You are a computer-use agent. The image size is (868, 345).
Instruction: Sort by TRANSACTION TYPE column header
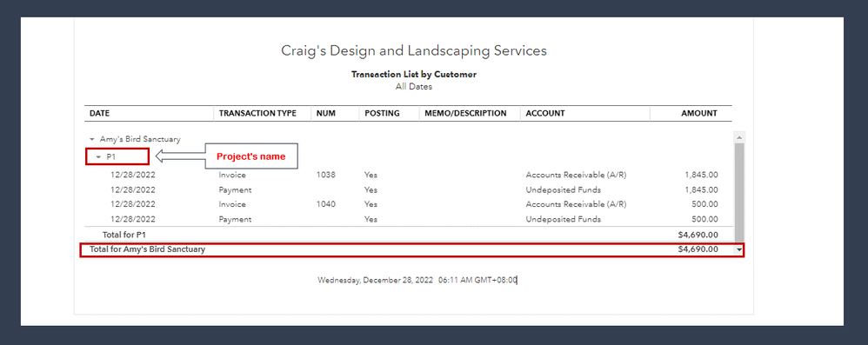[257, 113]
